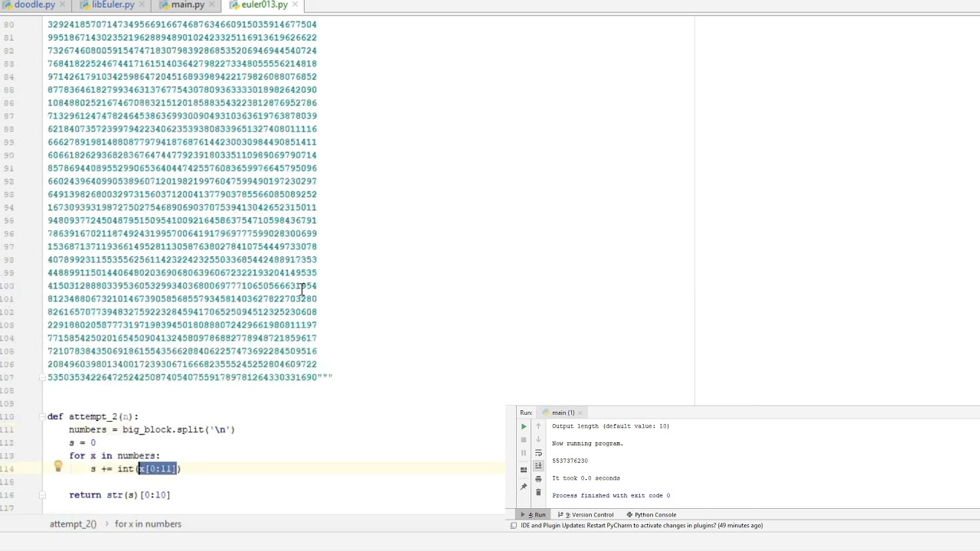Image resolution: width=980 pixels, height=551 pixels.
Task: Switch to the doodle.py tab
Action: pyautogui.click(x=34, y=5)
